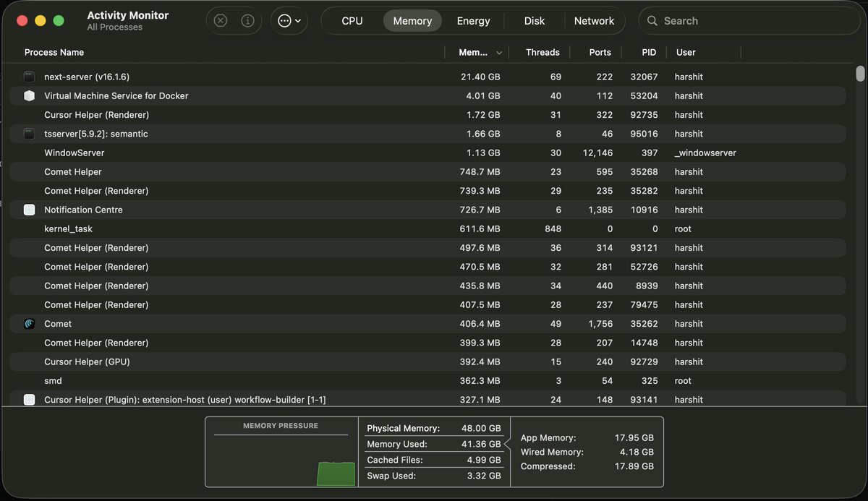The height and width of the screenshot is (501, 868).
Task: Click the next-server process terminal icon
Action: point(29,77)
